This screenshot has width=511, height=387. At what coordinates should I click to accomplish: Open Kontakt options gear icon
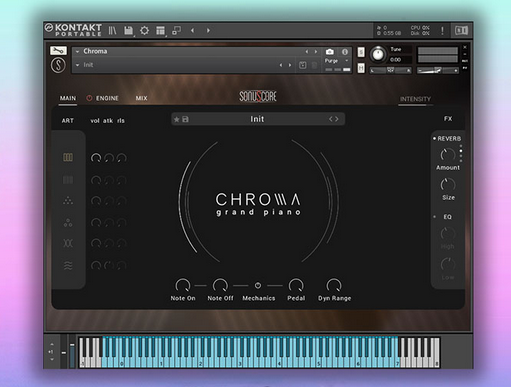tap(144, 31)
